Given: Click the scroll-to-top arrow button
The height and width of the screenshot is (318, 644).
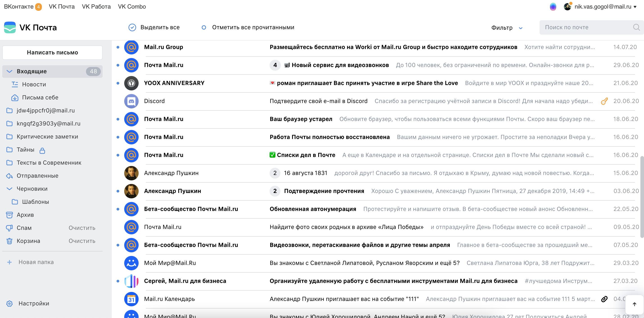Looking at the screenshot, I should (634, 304).
